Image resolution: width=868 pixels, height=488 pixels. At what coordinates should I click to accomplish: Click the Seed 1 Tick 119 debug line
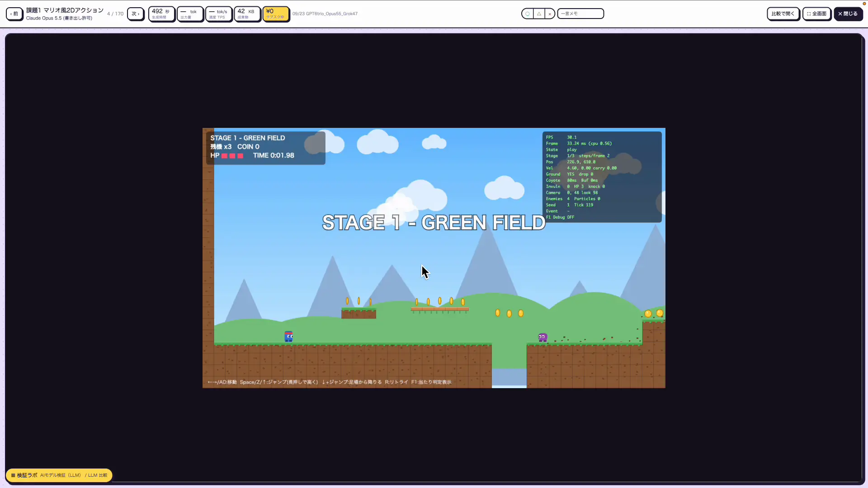pyautogui.click(x=569, y=205)
